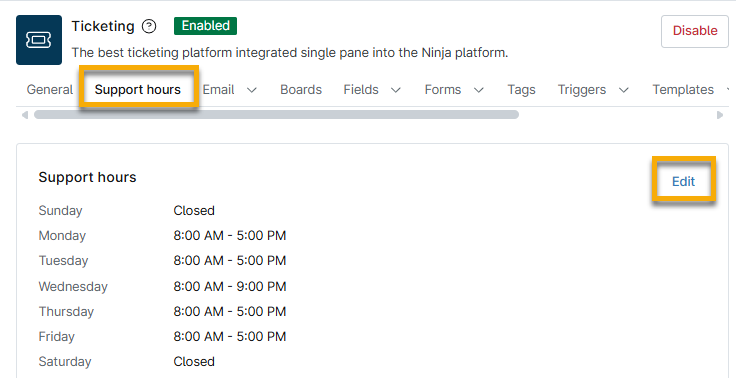Viewport: 736px width, 378px height.
Task: Switch to the General tab
Action: 50,90
